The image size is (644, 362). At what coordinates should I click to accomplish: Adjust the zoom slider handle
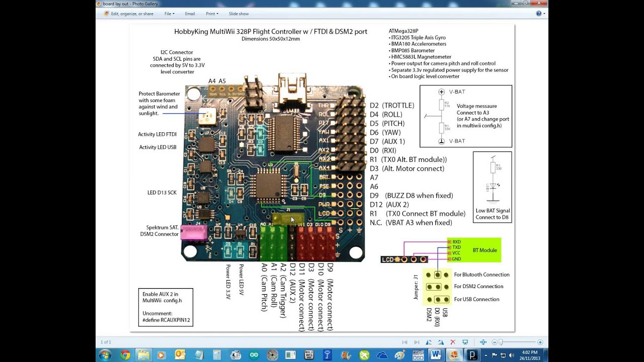501,342
